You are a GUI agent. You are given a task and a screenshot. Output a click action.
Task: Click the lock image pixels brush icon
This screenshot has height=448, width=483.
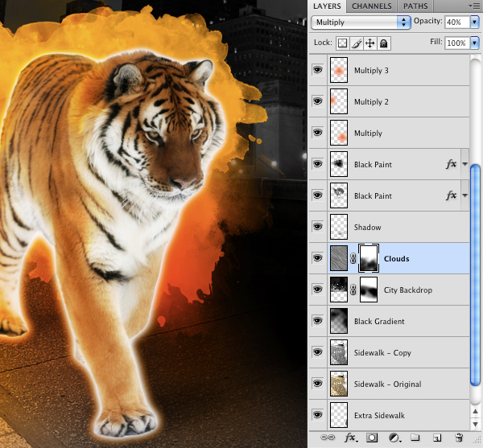point(357,43)
